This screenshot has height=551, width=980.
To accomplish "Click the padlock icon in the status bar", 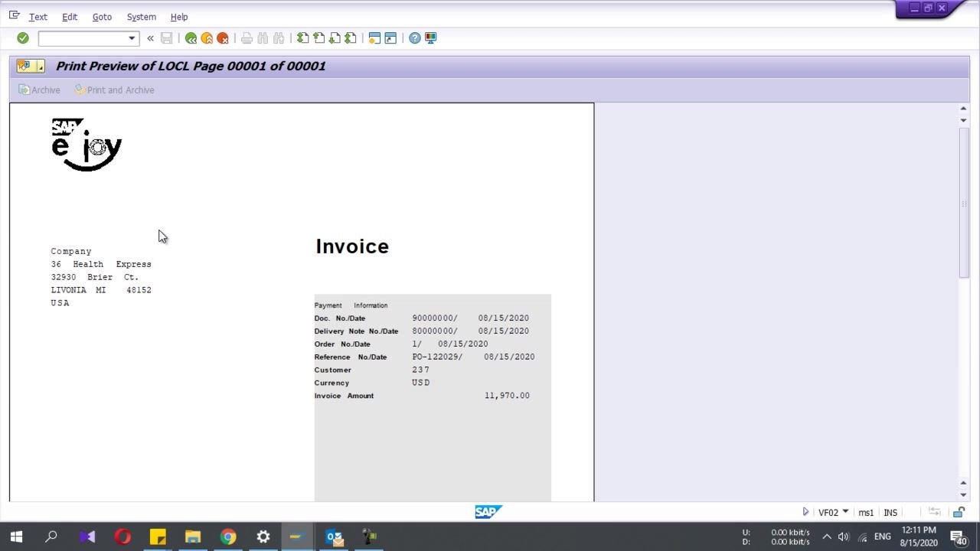I will point(959,512).
